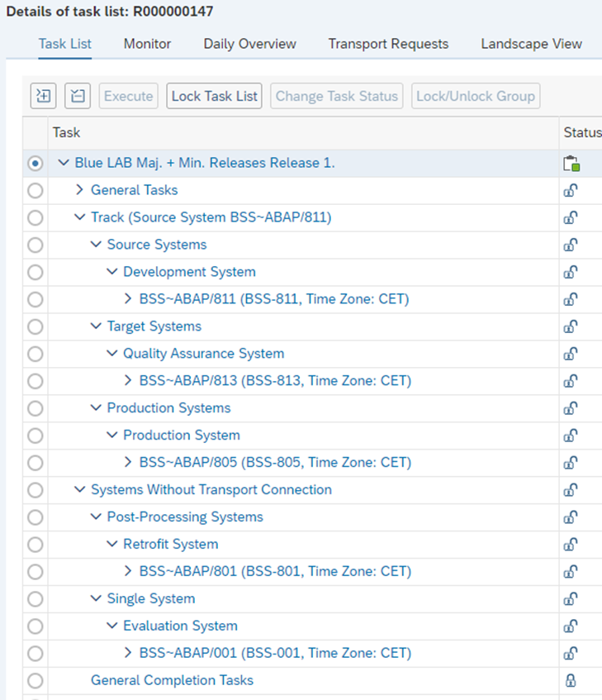Open the Landscape View tab
602x700 pixels.
(x=531, y=44)
